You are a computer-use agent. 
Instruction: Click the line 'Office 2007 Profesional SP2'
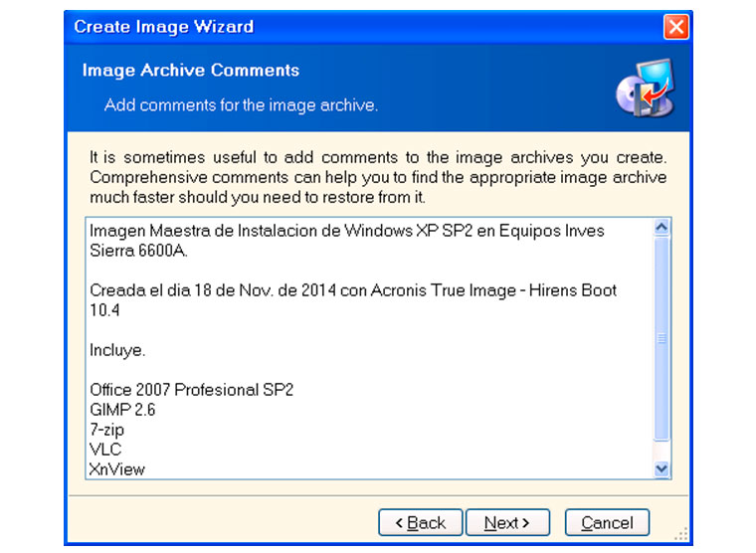(x=191, y=390)
